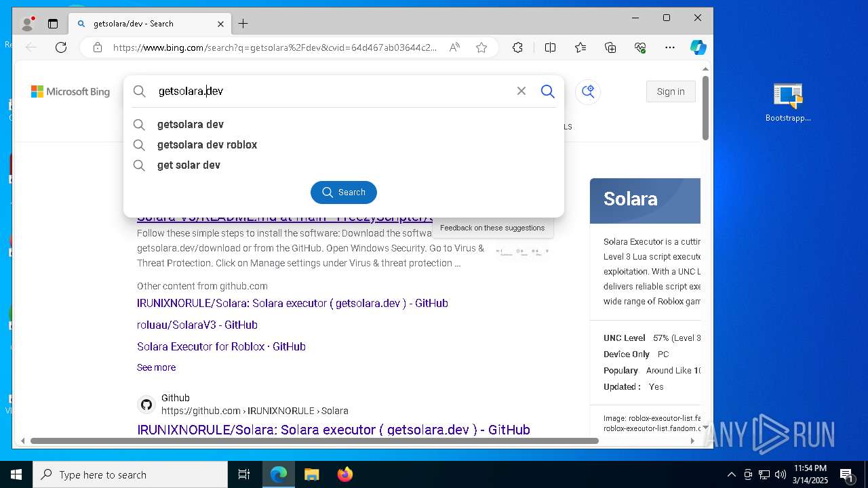
Task: Close the getsolara/dev Search tab
Action: point(220,24)
